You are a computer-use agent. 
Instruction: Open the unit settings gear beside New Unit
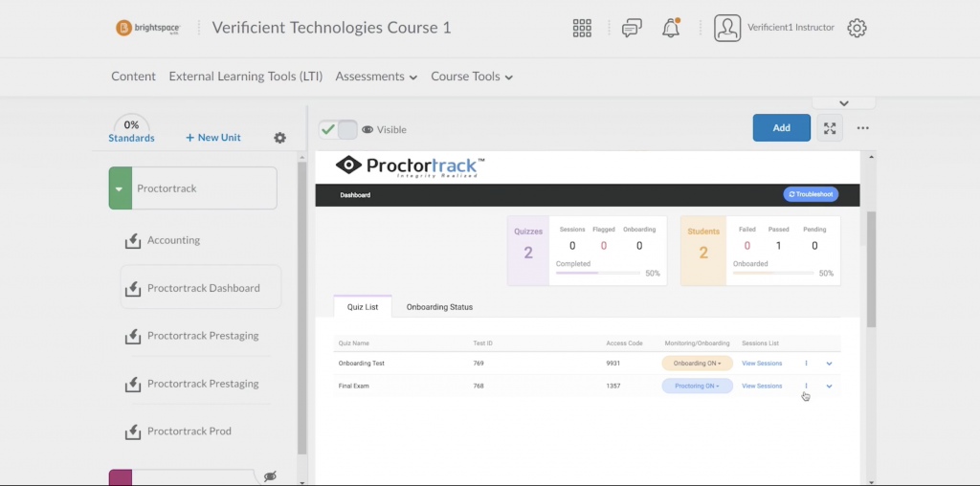click(280, 138)
